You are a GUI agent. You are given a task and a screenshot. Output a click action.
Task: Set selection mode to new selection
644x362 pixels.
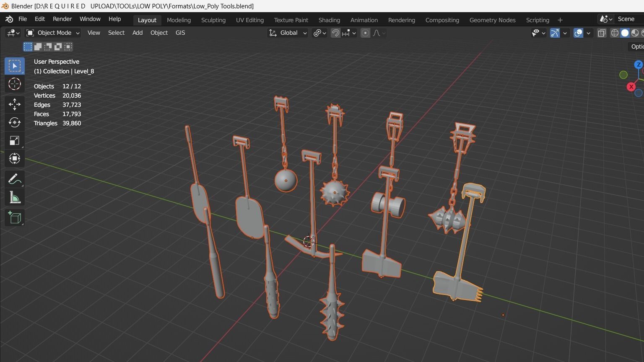(28, 47)
